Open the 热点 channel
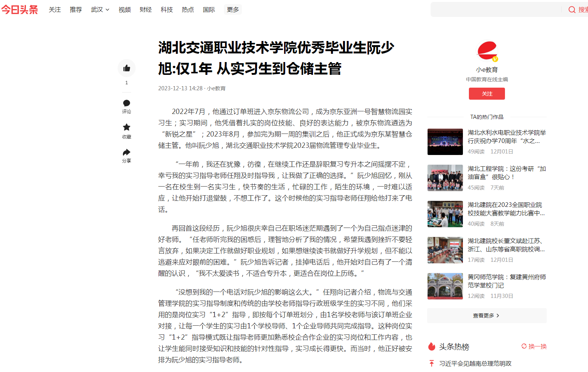Image resolution: width=588 pixels, height=372 pixels. (188, 10)
